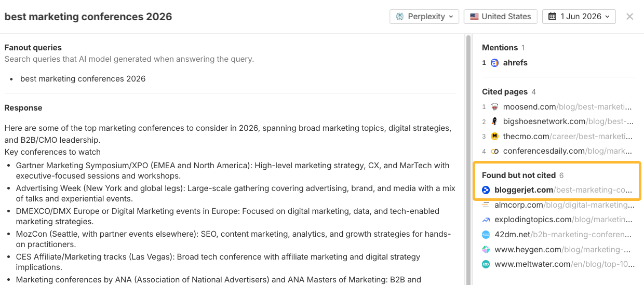Open the almcorp.com digital-marketing link
This screenshot has width=644, height=285.
[x=565, y=205]
